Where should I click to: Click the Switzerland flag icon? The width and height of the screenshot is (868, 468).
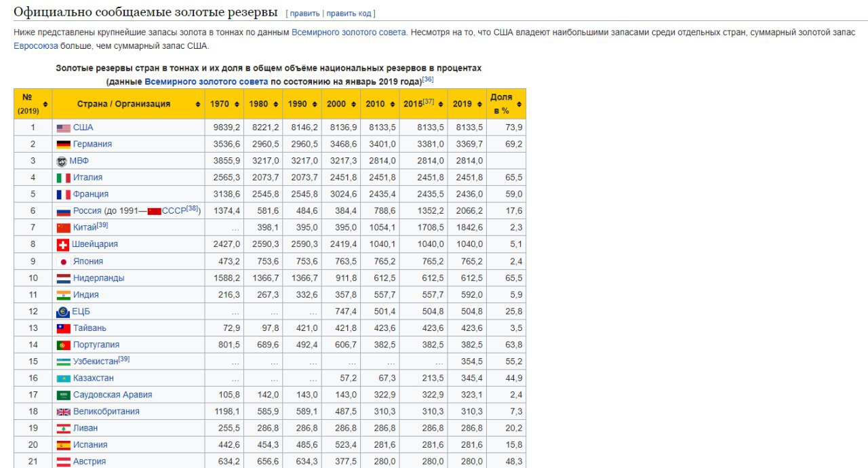(x=62, y=245)
